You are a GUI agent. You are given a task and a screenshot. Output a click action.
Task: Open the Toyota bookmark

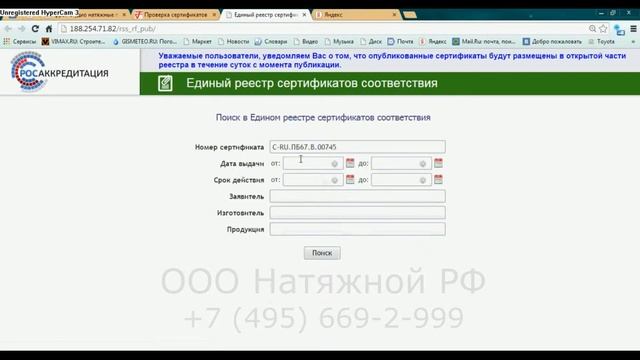pyautogui.click(x=602, y=41)
